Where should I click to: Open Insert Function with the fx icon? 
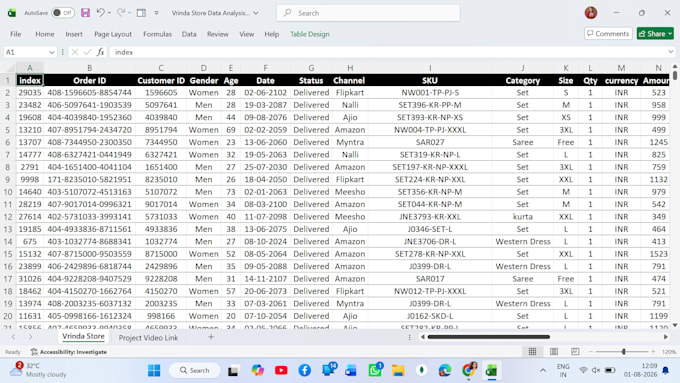click(100, 52)
